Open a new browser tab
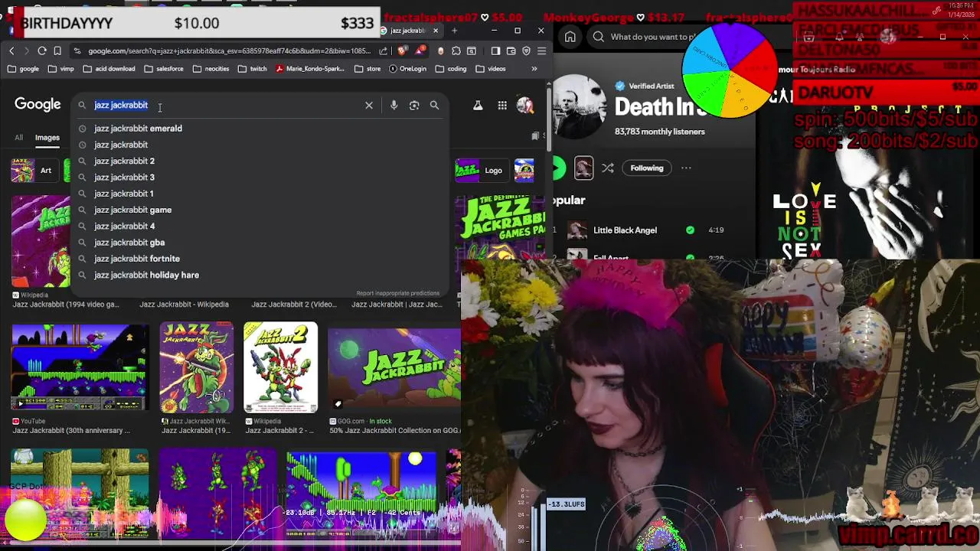This screenshot has height=551, width=980. (454, 31)
